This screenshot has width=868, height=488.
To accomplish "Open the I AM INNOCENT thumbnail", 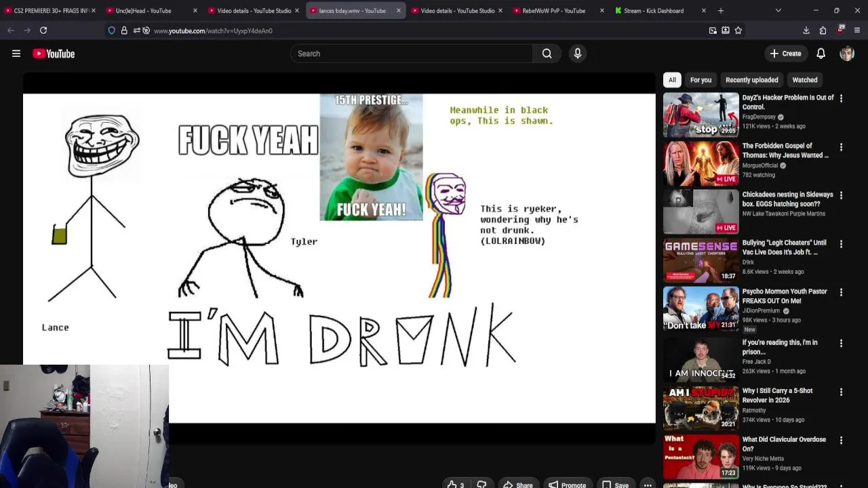I will coord(701,359).
